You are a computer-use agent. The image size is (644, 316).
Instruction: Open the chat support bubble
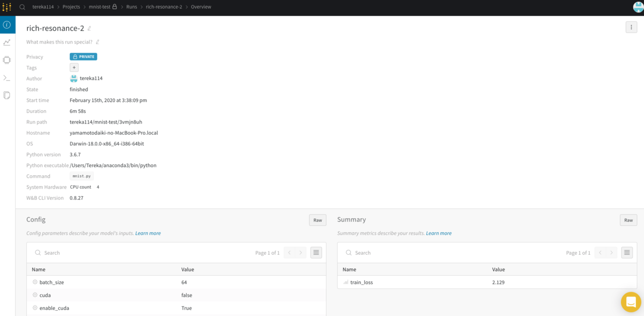pyautogui.click(x=631, y=301)
